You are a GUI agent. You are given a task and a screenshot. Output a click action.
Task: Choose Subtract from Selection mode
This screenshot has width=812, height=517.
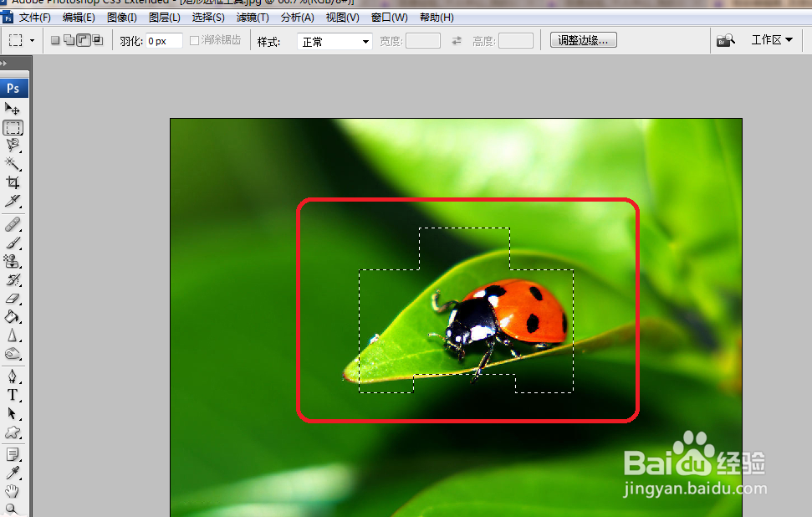(84, 40)
